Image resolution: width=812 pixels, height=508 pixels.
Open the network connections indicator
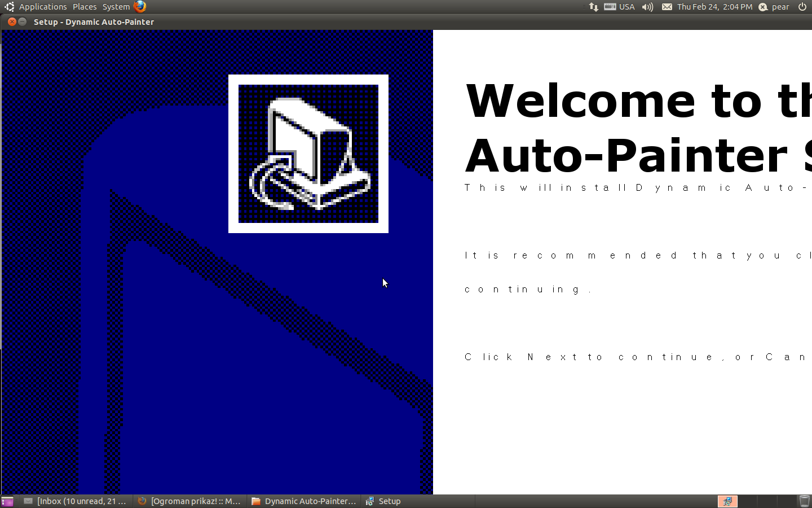click(x=593, y=7)
